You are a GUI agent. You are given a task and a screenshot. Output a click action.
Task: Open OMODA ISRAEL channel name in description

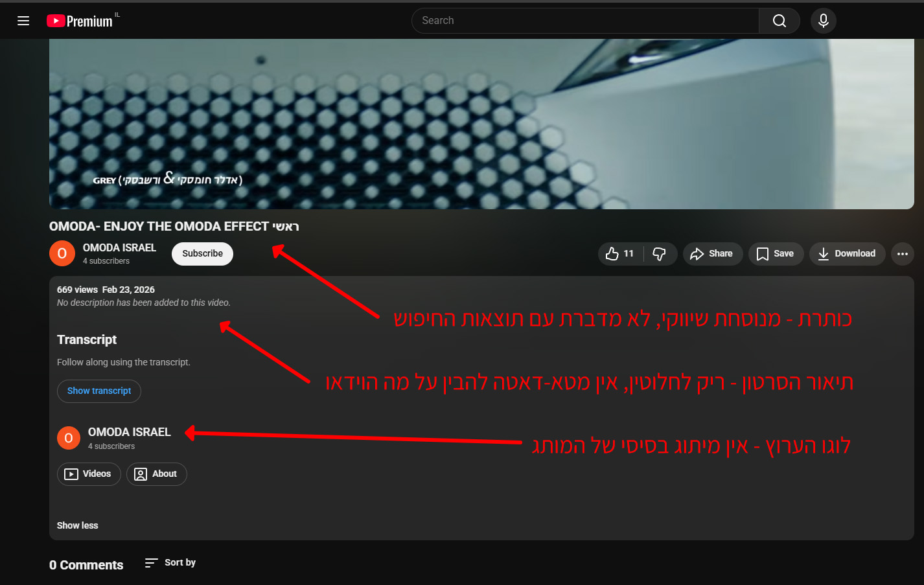click(x=129, y=432)
